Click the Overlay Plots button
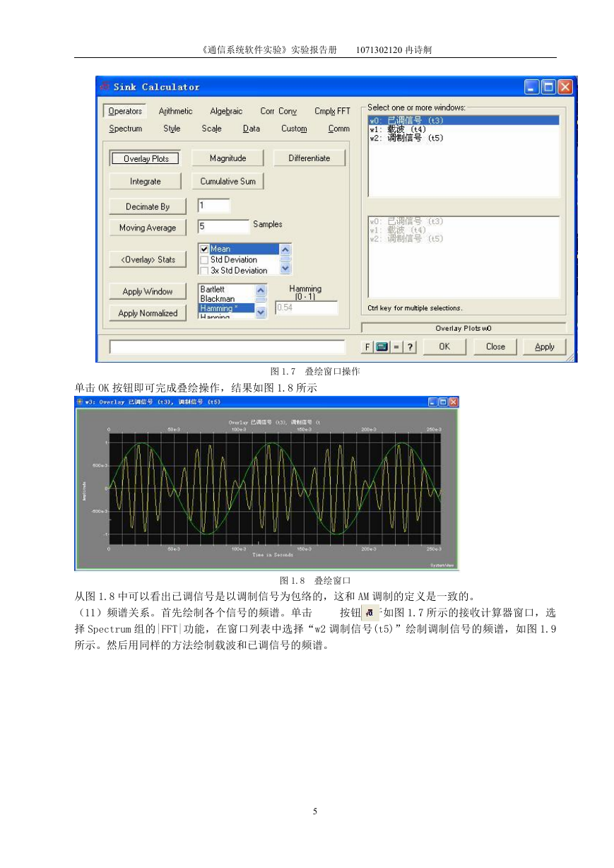Image resolution: width=614 pixels, height=868 pixels. (x=146, y=158)
